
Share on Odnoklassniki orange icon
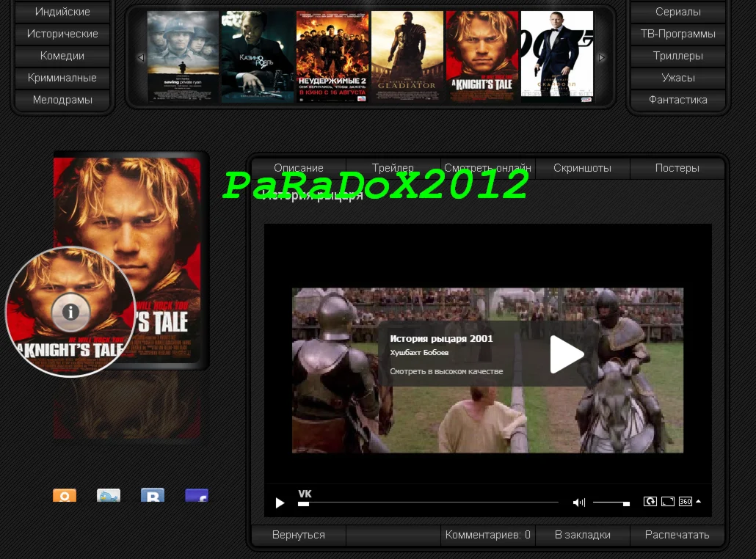pyautogui.click(x=65, y=495)
